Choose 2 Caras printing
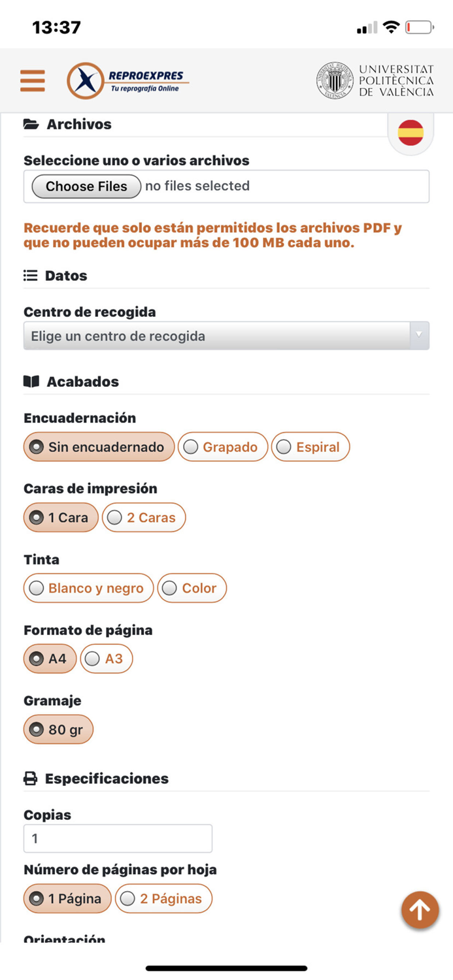The width and height of the screenshot is (453, 980). [x=143, y=517]
